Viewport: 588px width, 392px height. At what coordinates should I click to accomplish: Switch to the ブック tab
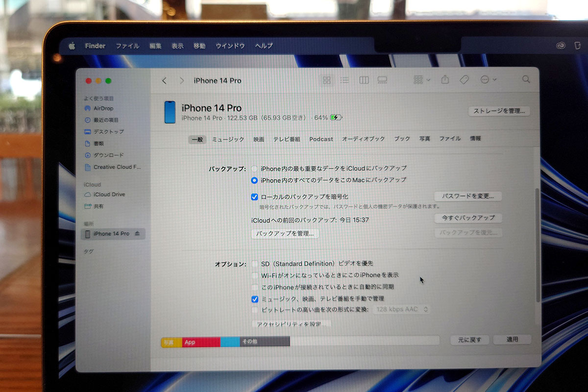click(402, 139)
